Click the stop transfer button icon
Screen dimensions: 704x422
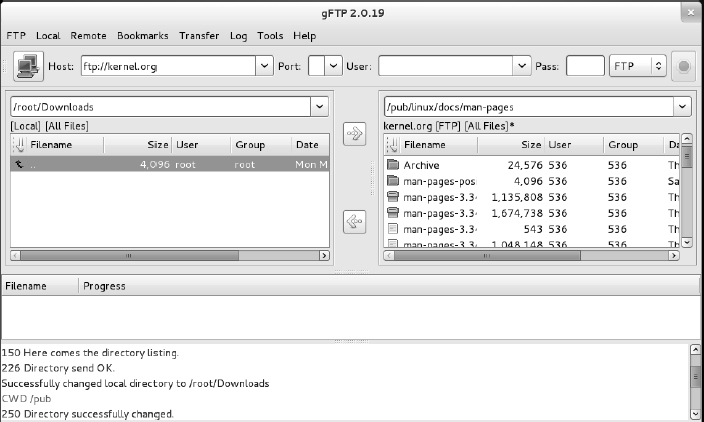pyautogui.click(x=683, y=66)
